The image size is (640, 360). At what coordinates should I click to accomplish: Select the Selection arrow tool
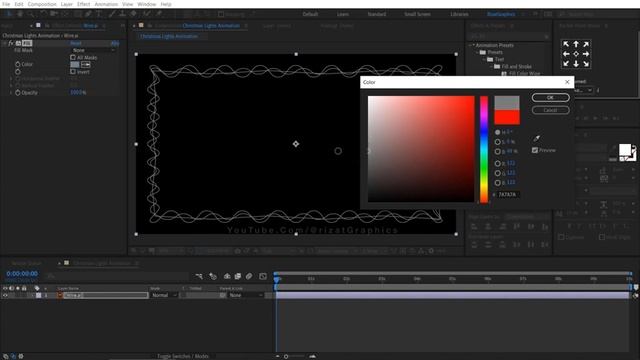tap(9, 14)
